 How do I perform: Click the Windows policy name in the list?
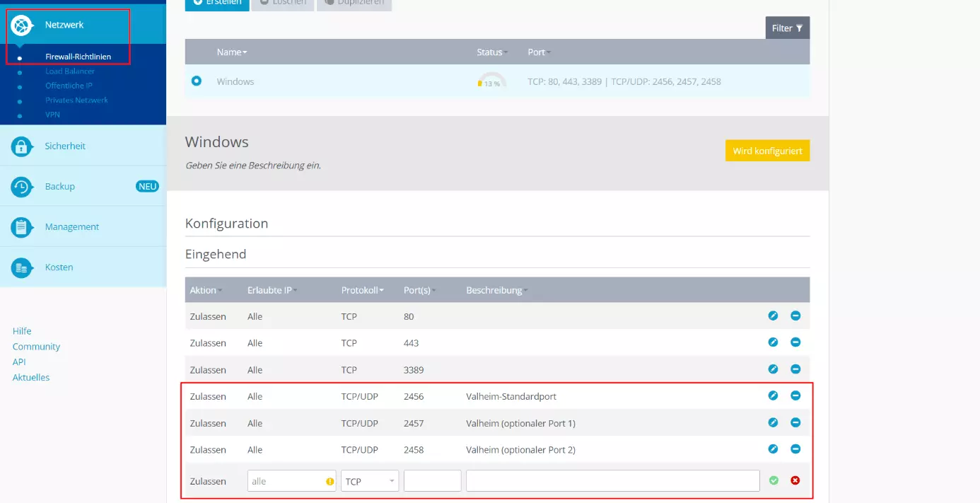[235, 81]
